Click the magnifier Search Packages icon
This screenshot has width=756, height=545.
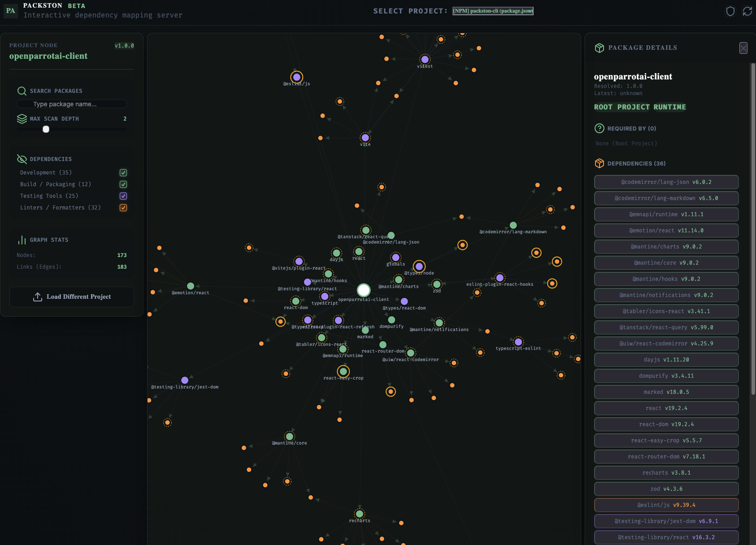[22, 91]
